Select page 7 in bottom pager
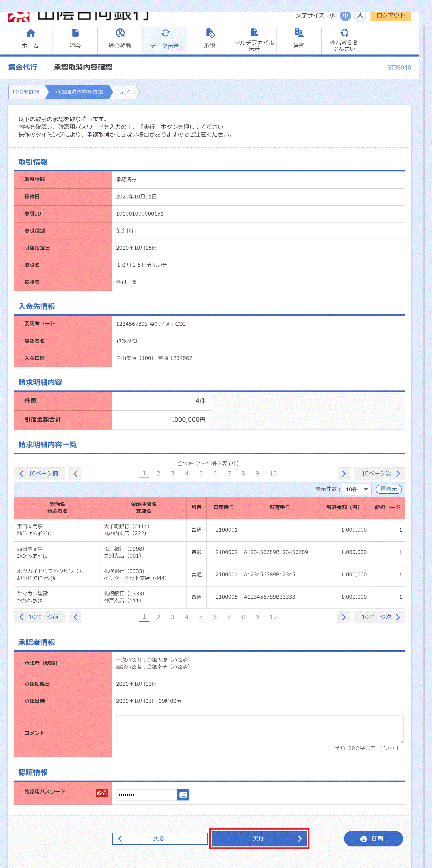The width and height of the screenshot is (432, 868). [229, 617]
